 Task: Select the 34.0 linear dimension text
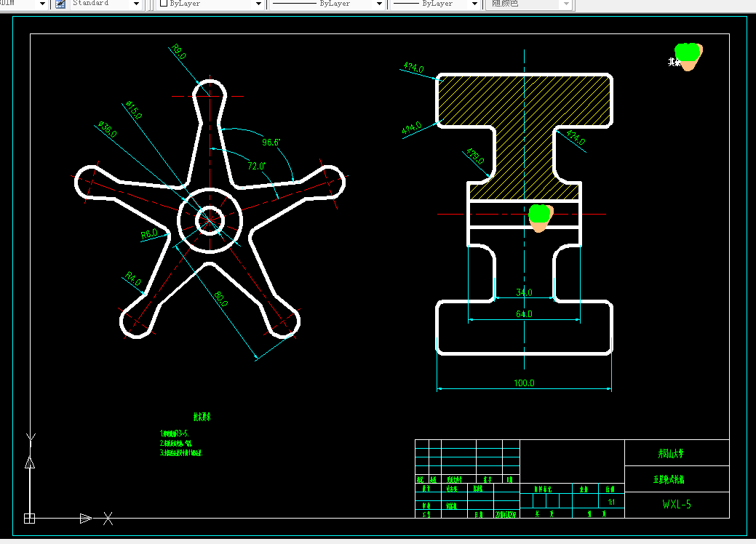(524, 292)
